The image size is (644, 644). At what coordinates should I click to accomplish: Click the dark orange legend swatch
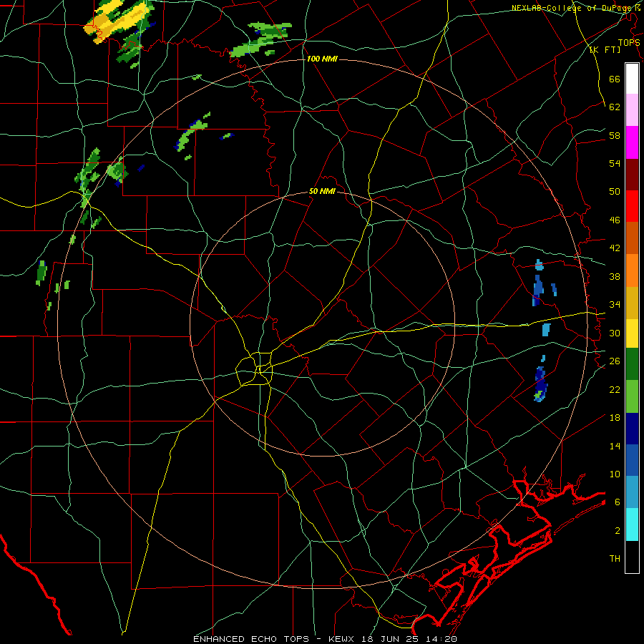[632, 238]
